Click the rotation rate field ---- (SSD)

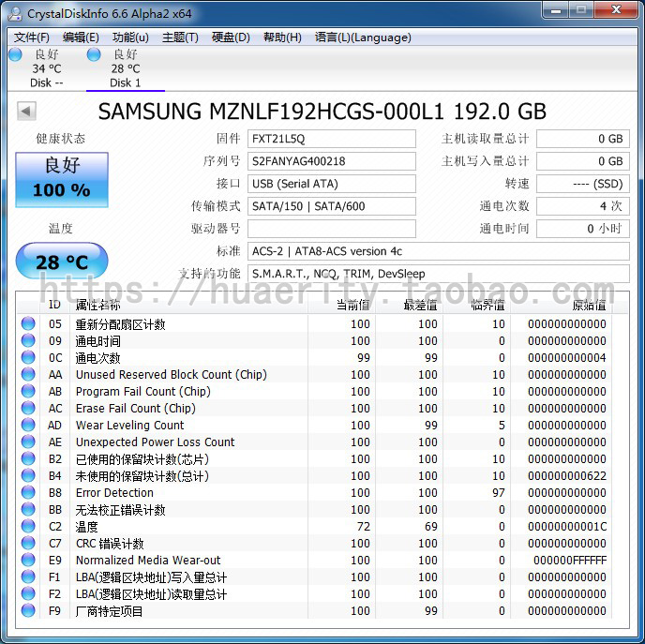point(583,184)
